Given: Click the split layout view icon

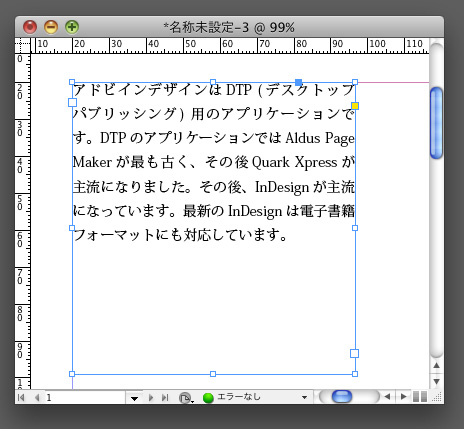Looking at the screenshot, I should click(420, 397).
